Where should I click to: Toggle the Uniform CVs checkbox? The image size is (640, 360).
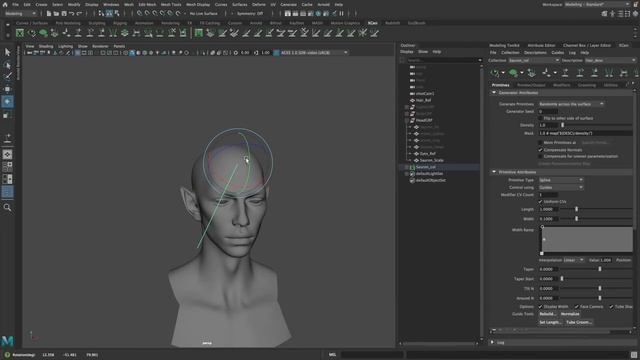[x=540, y=202]
